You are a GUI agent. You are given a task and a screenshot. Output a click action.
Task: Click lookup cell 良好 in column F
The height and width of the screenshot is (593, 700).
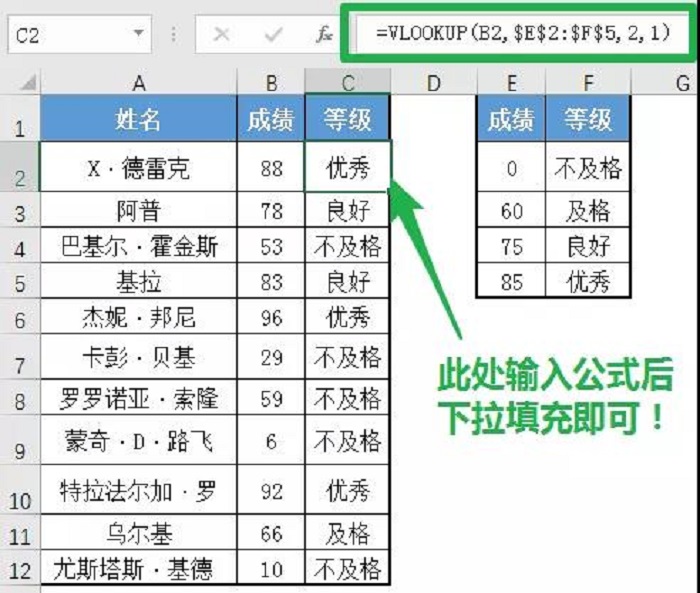588,245
